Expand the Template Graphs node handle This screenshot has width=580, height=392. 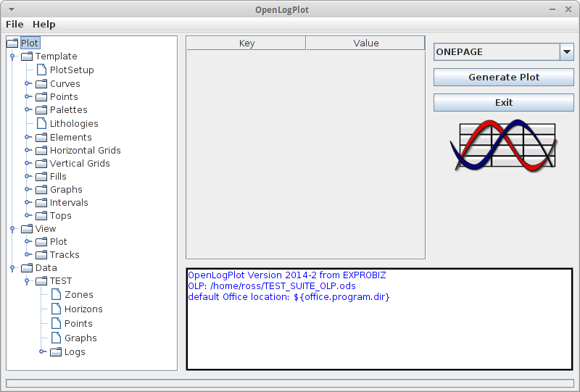(27, 189)
